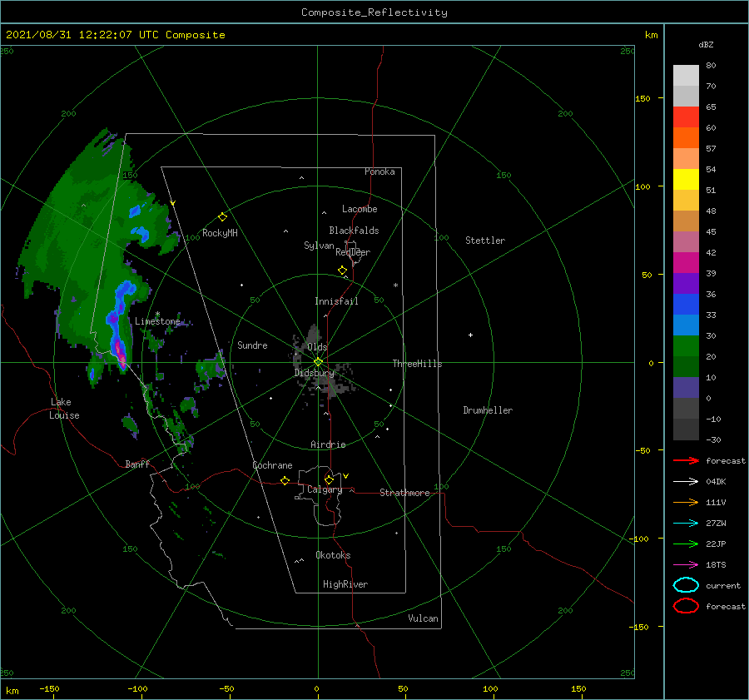Click the asterisk marker near Limestone

[157, 314]
